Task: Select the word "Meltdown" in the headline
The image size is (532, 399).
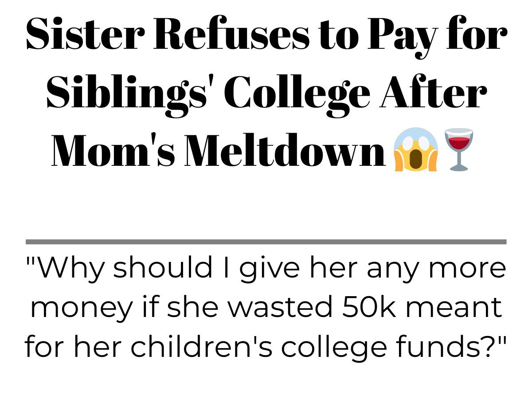Action: tap(285, 150)
